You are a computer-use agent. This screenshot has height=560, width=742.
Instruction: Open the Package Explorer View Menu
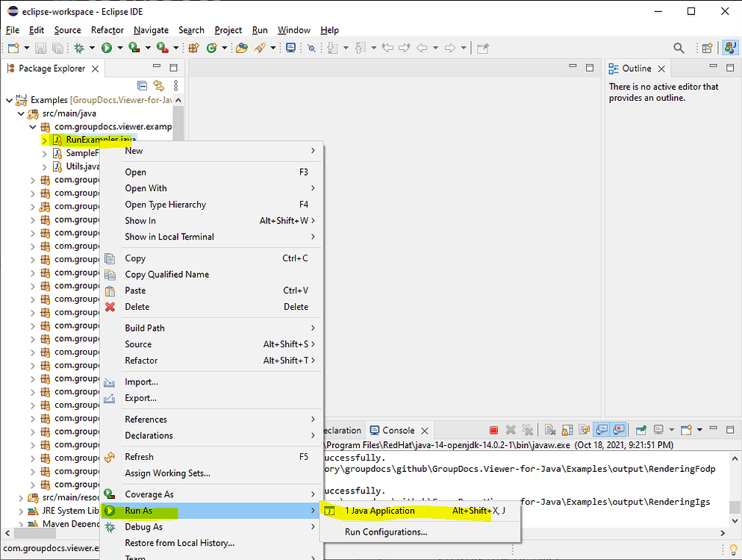(175, 85)
